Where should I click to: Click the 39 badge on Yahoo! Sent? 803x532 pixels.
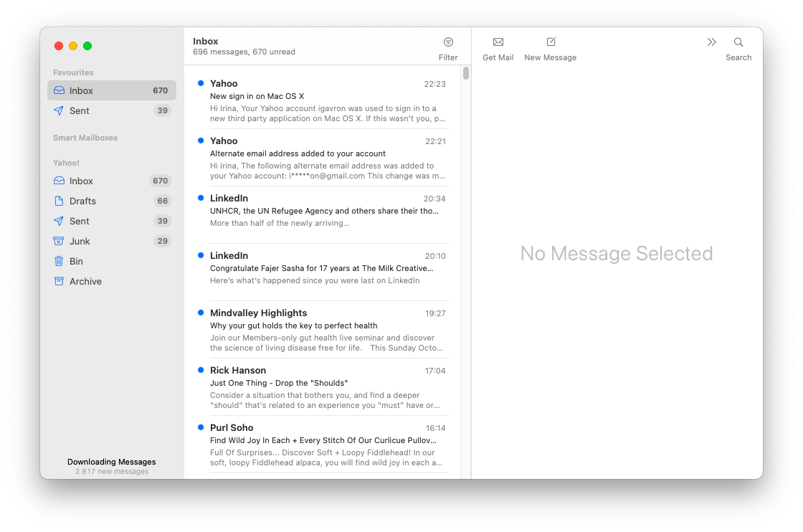point(162,221)
